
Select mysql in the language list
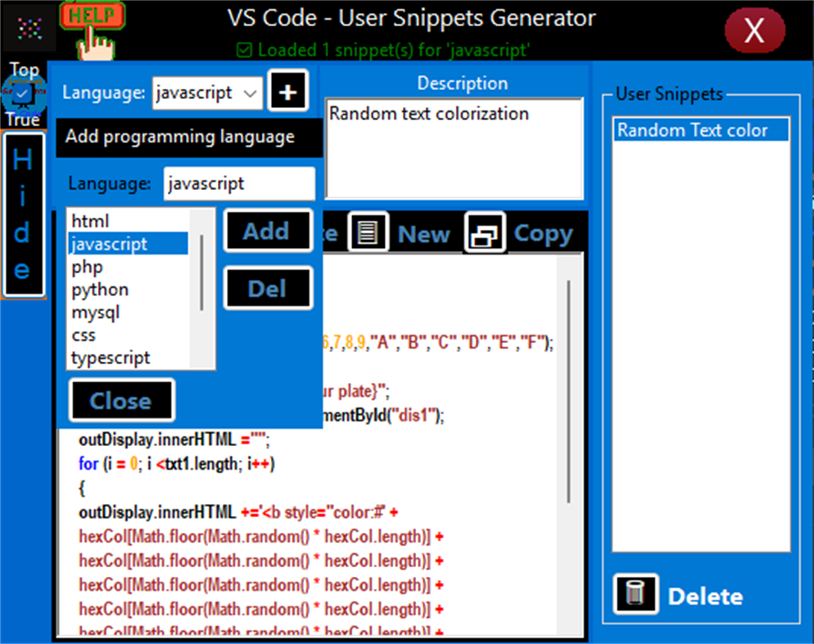pyautogui.click(x=129, y=312)
